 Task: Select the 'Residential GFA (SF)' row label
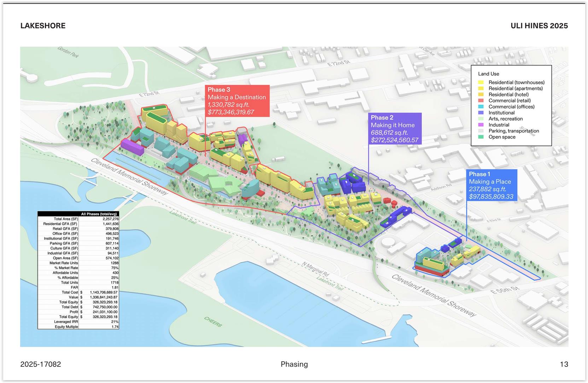tap(60, 224)
